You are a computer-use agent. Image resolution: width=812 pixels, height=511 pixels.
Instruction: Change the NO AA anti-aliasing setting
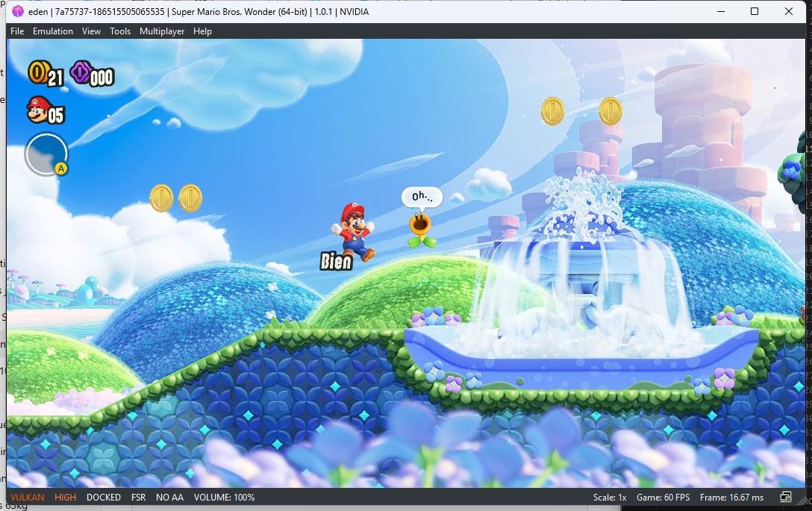coord(169,497)
